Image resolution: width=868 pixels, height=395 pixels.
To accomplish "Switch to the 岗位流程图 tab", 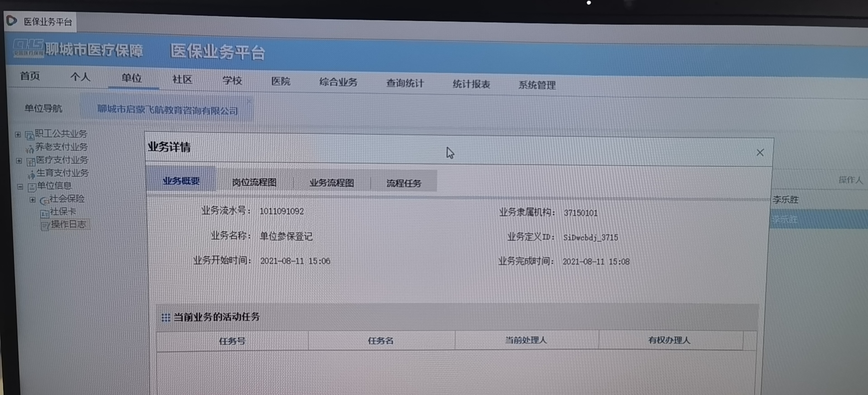I will tap(254, 182).
